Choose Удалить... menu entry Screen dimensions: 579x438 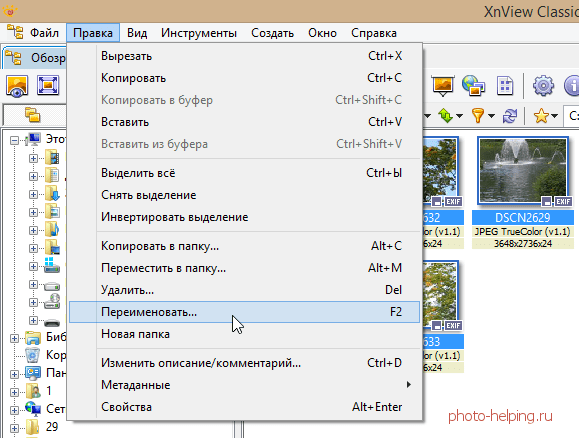point(244,290)
